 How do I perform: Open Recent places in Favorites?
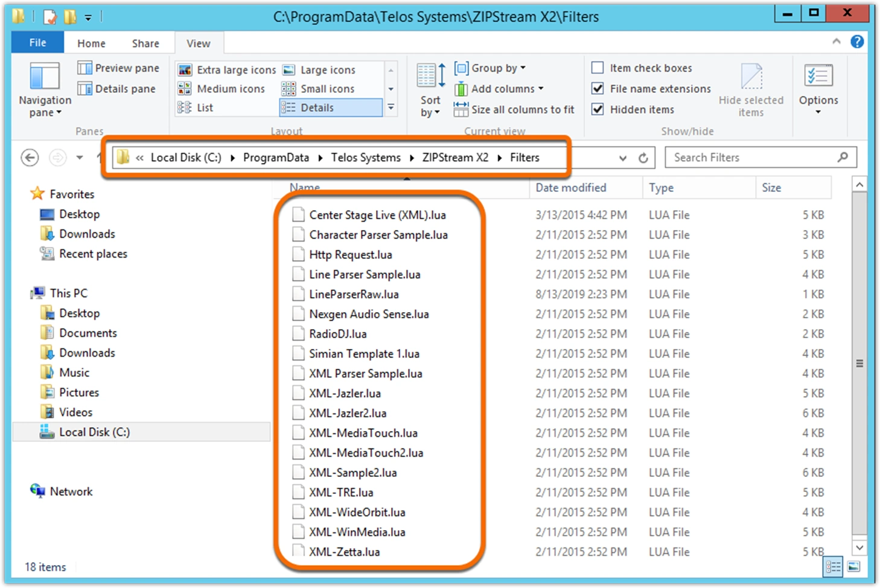pyautogui.click(x=84, y=254)
